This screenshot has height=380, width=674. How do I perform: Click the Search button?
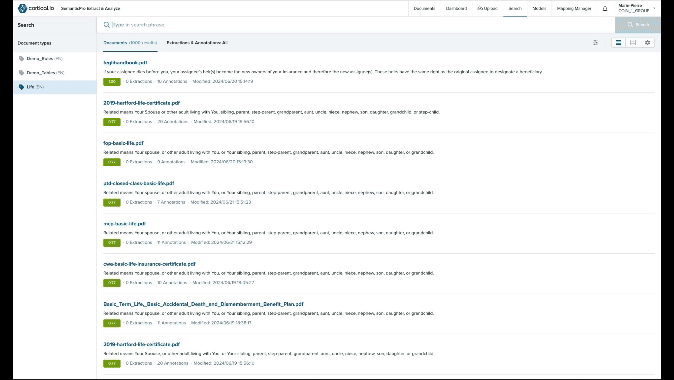click(x=637, y=25)
